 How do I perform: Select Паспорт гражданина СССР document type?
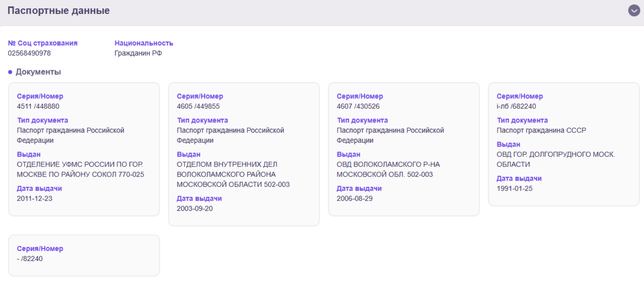541,130
